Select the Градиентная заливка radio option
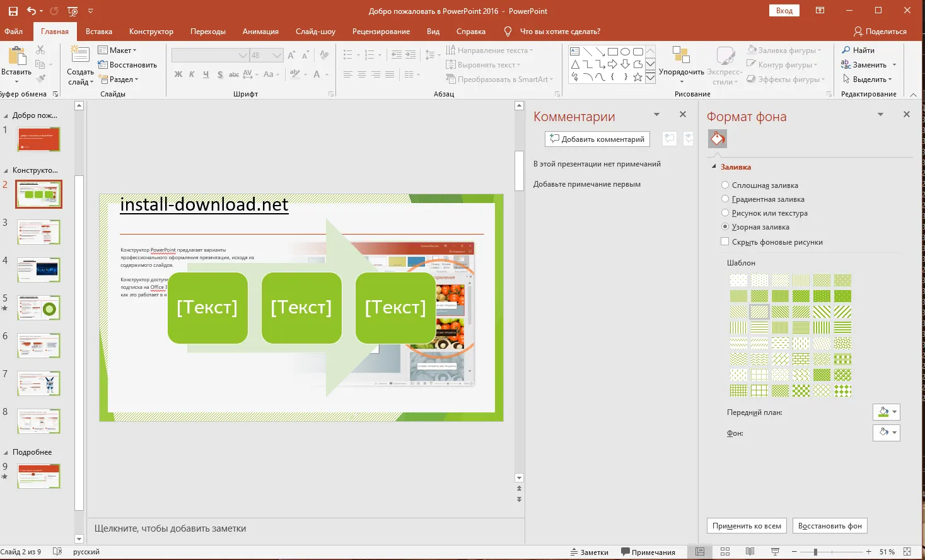The height and width of the screenshot is (560, 925). click(x=725, y=199)
